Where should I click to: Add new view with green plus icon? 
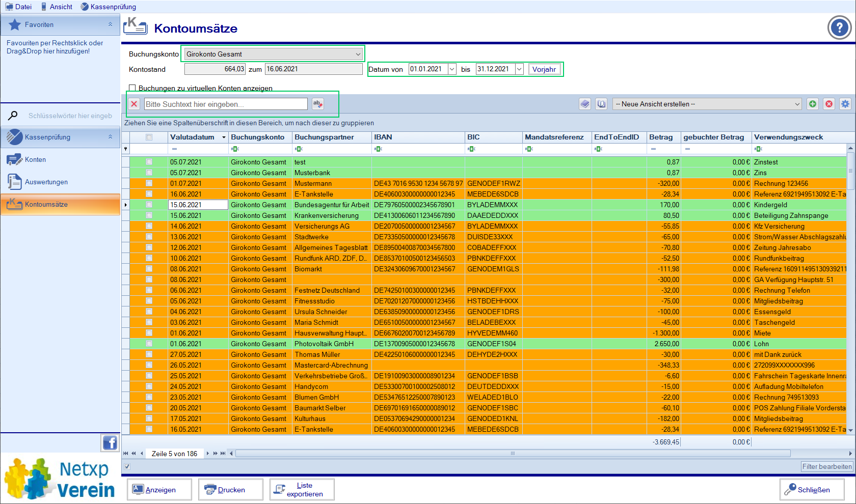[813, 104]
